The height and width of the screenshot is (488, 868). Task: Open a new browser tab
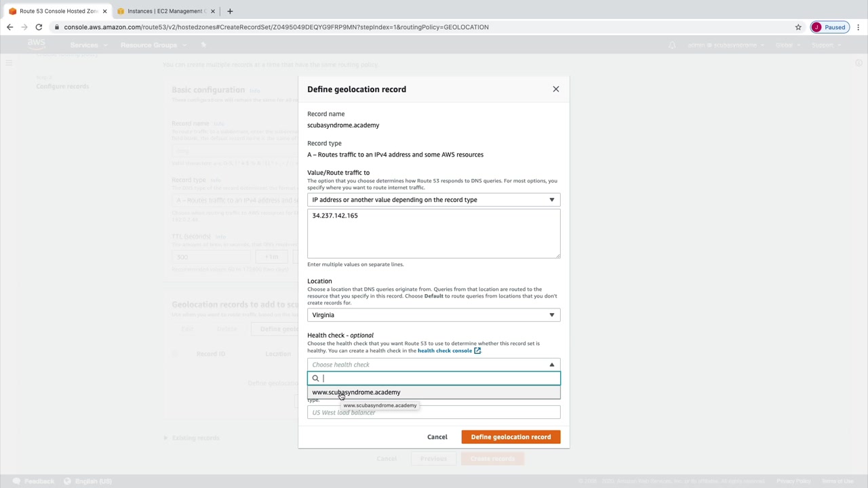click(230, 11)
